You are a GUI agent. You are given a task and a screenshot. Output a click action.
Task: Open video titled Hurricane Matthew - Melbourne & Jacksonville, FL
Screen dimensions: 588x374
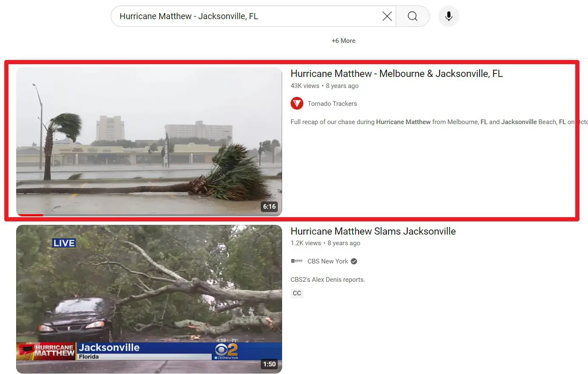[x=397, y=74]
